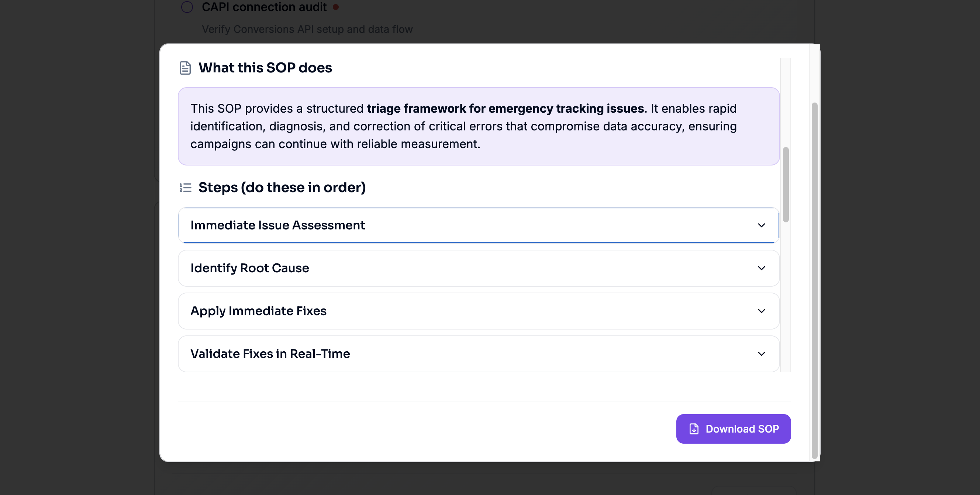The height and width of the screenshot is (495, 980).
Task: Expand Immediate Issue Assessment via its chevron
Action: [761, 225]
